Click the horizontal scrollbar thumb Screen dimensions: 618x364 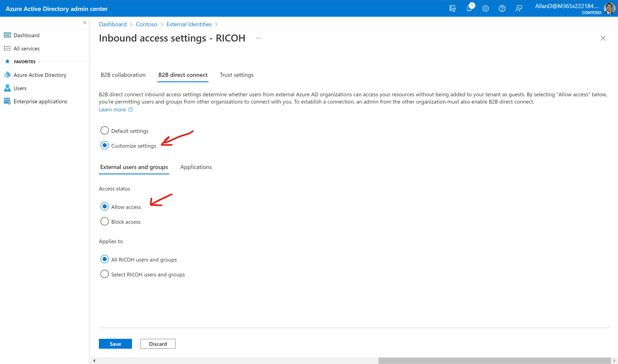[x=494, y=360]
